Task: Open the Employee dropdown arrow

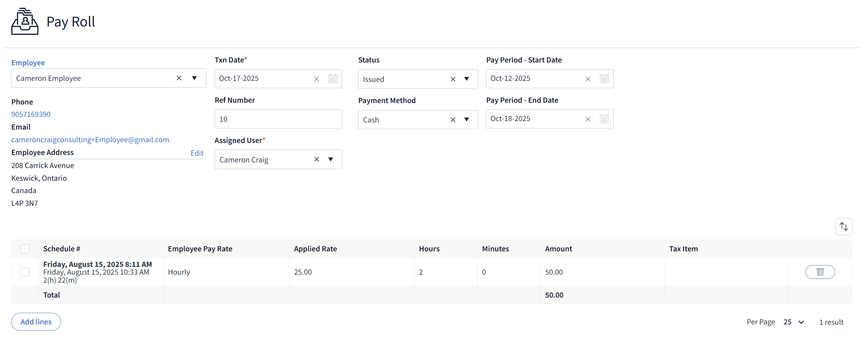Action: click(194, 78)
